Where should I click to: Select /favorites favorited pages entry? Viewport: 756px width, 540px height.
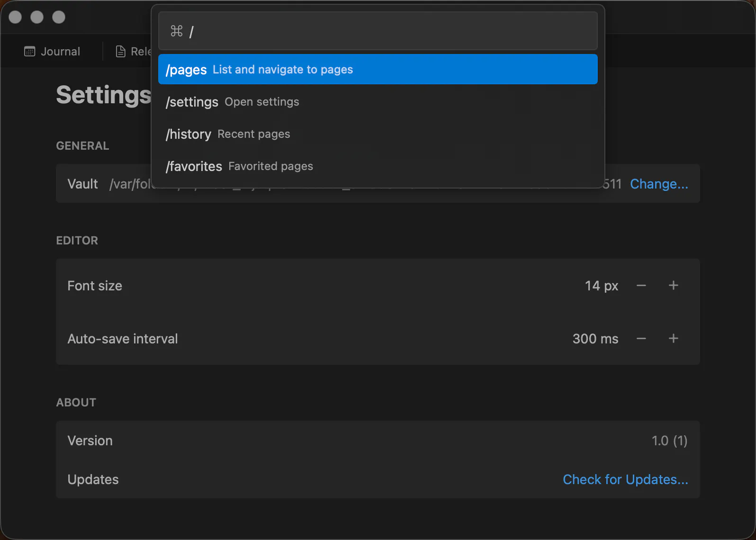click(x=378, y=166)
